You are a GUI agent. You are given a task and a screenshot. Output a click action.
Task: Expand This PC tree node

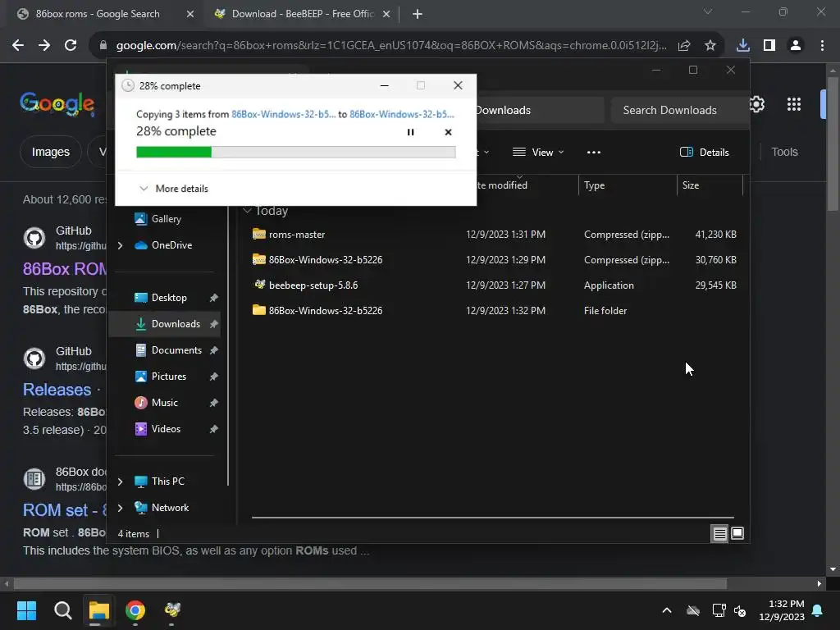(x=120, y=482)
